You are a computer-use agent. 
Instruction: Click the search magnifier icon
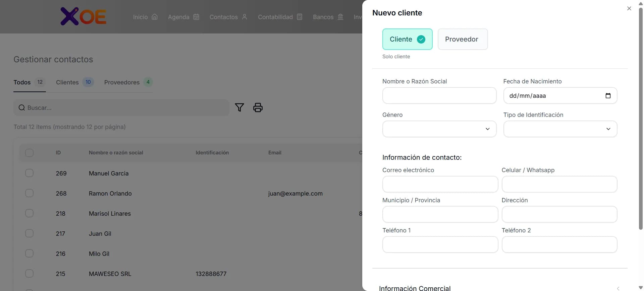(x=22, y=107)
